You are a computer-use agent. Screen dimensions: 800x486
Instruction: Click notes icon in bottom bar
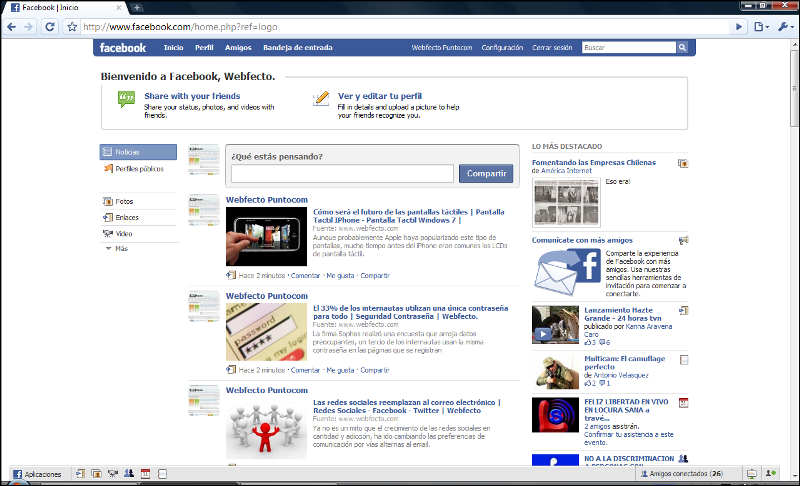[162, 474]
